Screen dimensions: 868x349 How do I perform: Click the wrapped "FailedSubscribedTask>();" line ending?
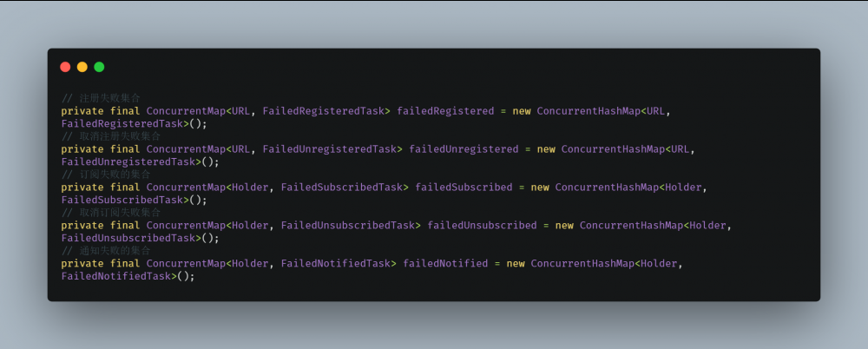[135, 201]
